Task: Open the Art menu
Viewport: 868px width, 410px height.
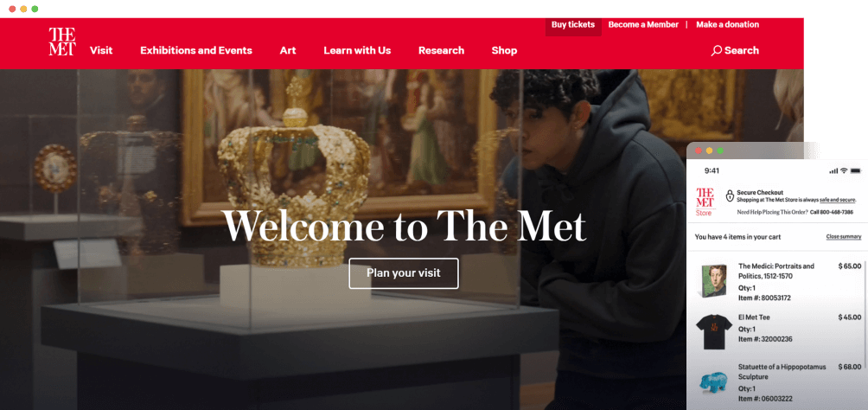Action: 288,50
